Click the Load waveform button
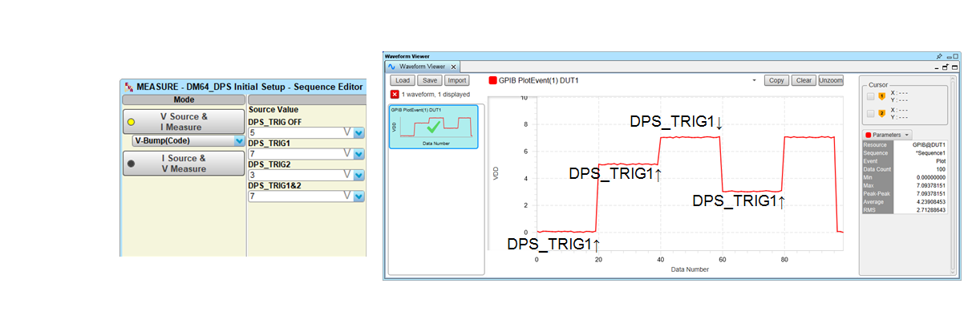 tap(403, 80)
